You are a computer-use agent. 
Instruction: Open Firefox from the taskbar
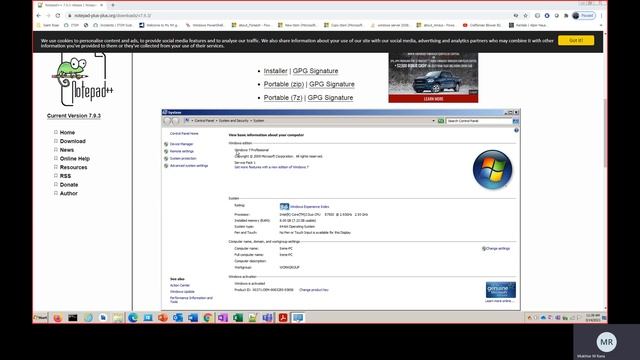[x=58, y=318]
